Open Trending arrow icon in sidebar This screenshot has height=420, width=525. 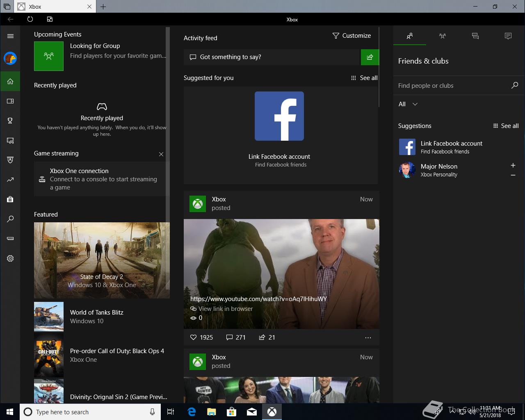point(10,180)
